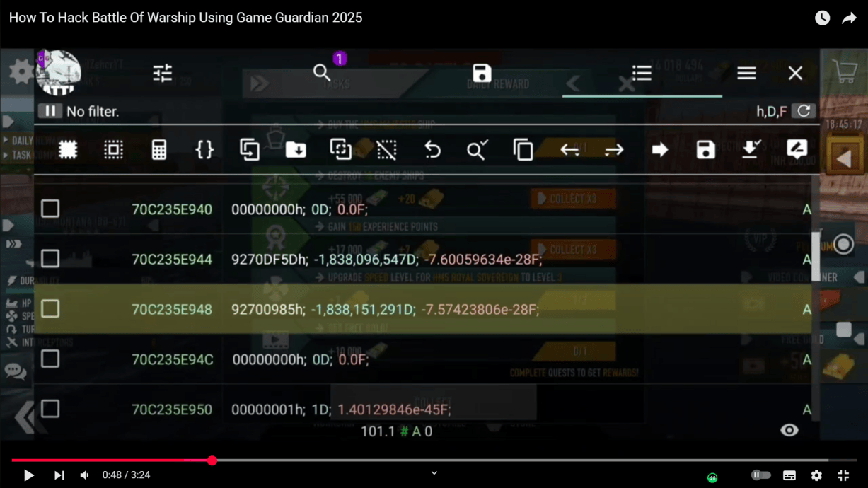Click the stacked squares icon after the folder
Screen dimensions: 868x488
pos(341,149)
